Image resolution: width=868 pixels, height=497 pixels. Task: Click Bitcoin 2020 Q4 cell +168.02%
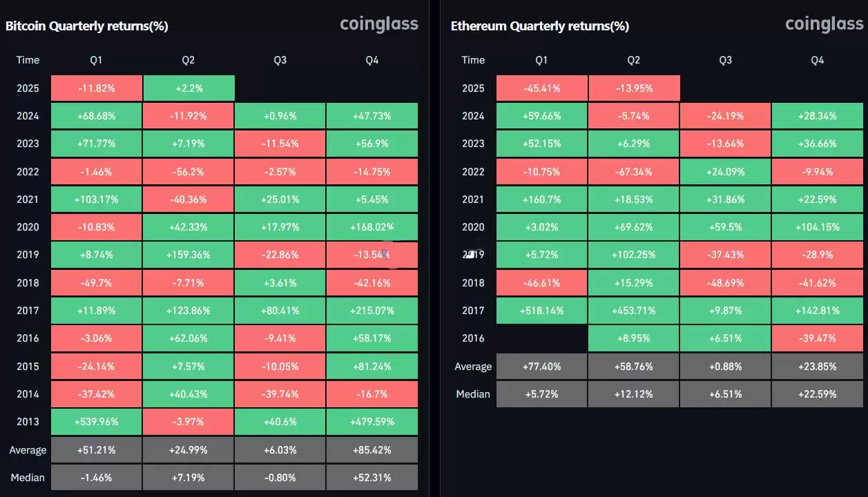372,227
